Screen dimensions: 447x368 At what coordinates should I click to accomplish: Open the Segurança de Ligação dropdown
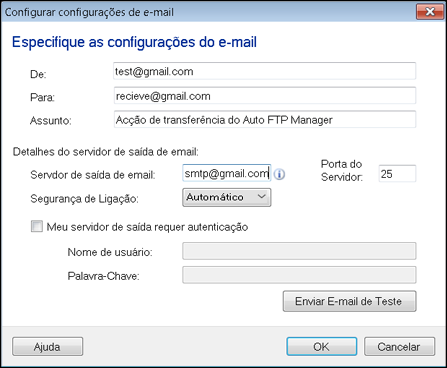coord(227,197)
